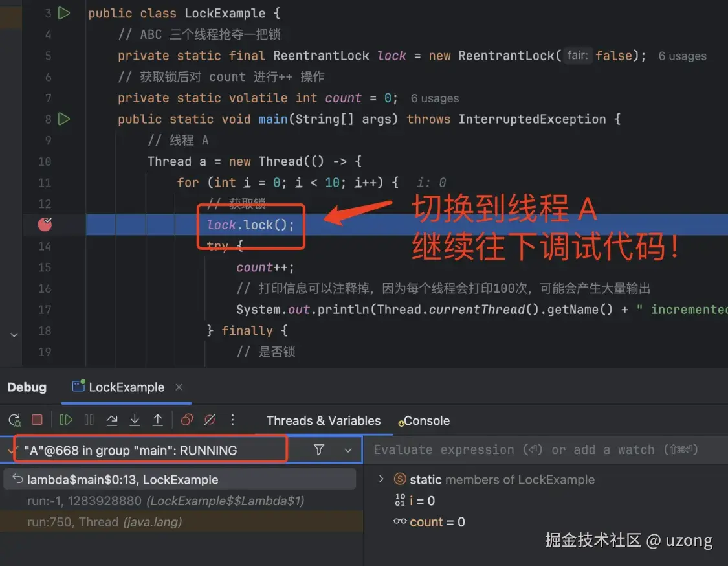Toggle the breakpoint on the lock.lock() line
The width and height of the screenshot is (728, 566).
[45, 225]
